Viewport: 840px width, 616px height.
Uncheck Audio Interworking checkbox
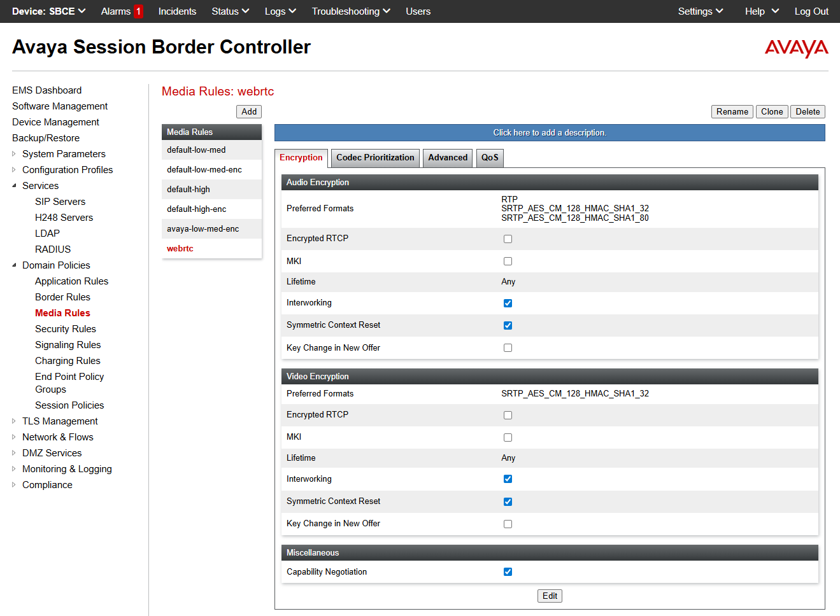508,304
